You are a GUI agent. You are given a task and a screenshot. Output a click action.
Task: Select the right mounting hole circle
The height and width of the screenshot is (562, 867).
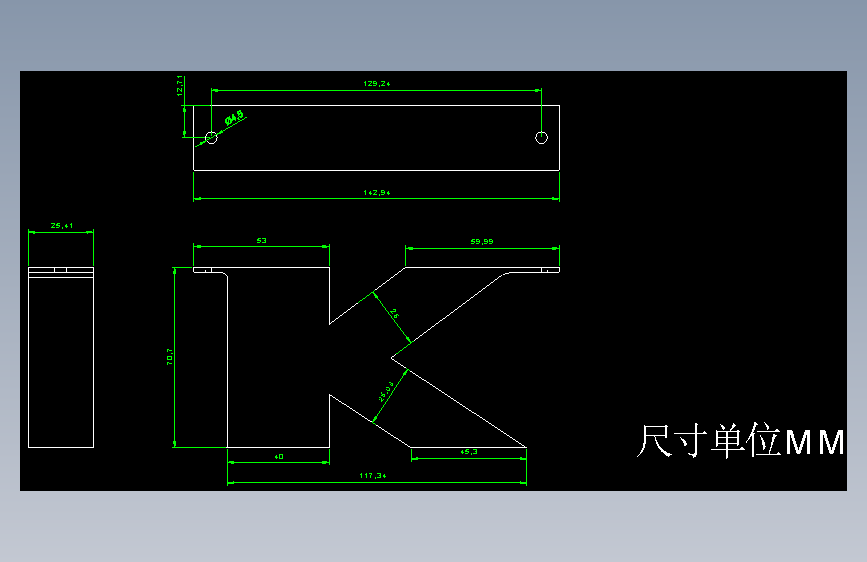click(x=541, y=138)
